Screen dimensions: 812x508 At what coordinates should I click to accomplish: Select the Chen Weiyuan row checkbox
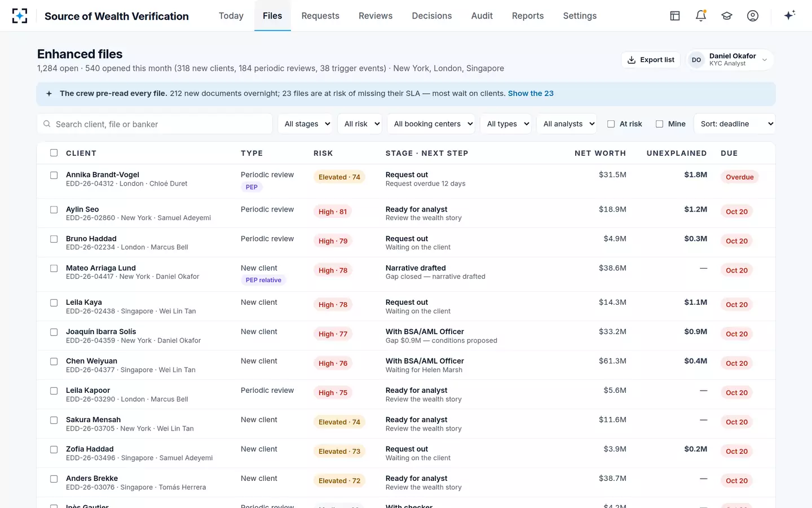click(x=54, y=361)
